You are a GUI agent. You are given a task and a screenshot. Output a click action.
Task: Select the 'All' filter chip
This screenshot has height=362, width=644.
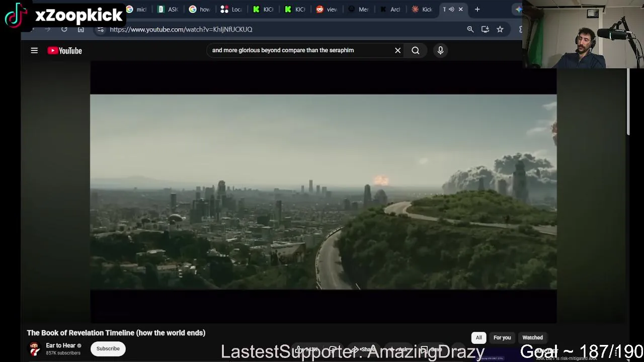pos(479,338)
